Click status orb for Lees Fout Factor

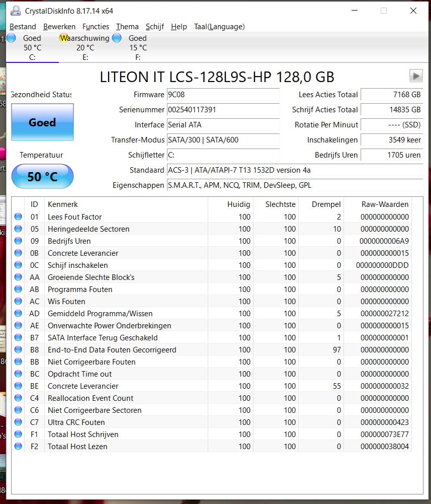[18, 217]
